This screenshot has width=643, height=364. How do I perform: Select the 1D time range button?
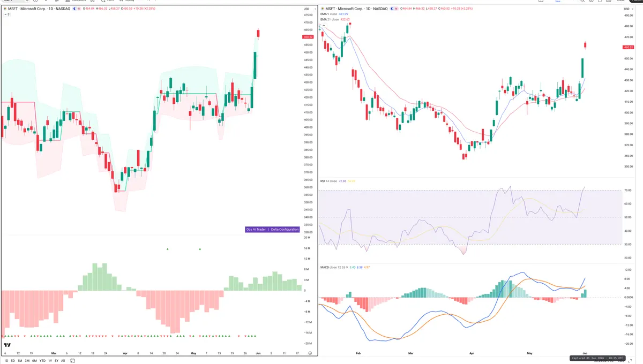click(x=6, y=361)
